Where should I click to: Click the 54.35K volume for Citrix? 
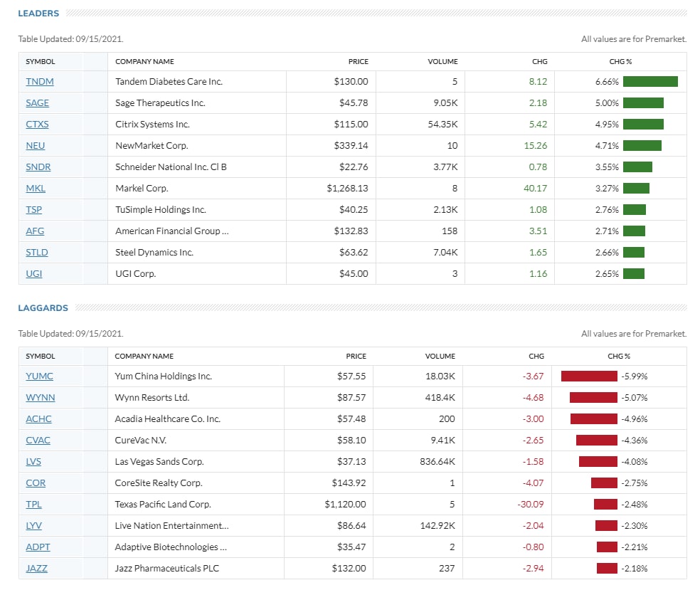(442, 124)
